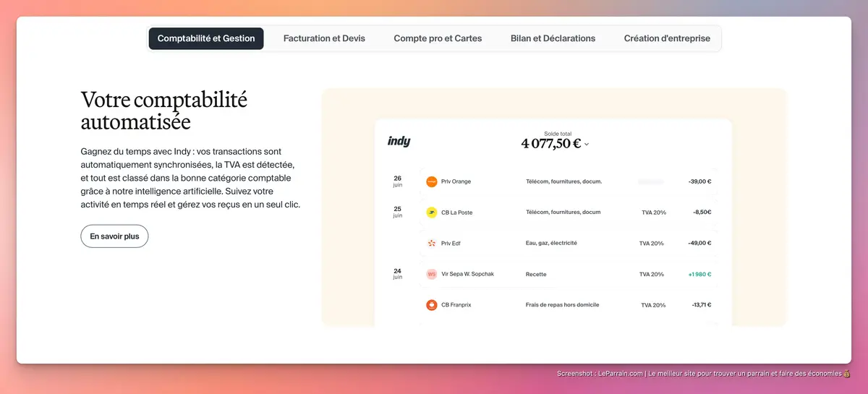Open the Compte pro et Cartes tab
Screen dimensions: 868x394
438,38
